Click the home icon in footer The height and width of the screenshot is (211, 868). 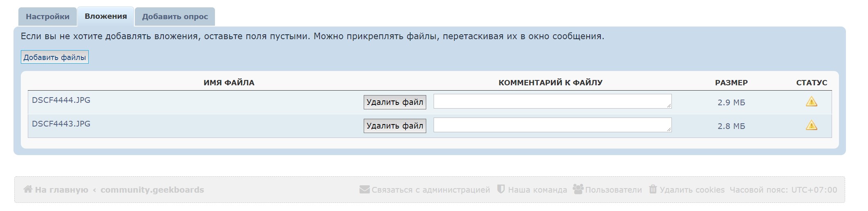coord(28,189)
